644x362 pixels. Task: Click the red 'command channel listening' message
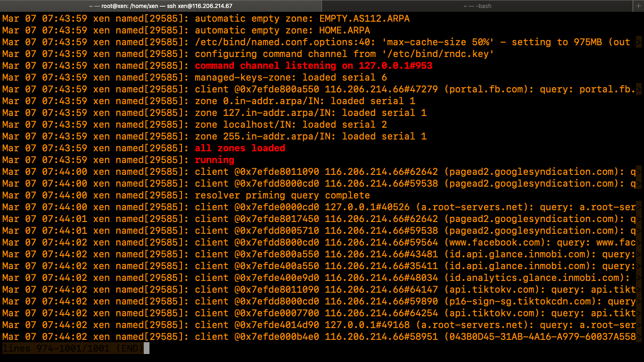coord(314,66)
